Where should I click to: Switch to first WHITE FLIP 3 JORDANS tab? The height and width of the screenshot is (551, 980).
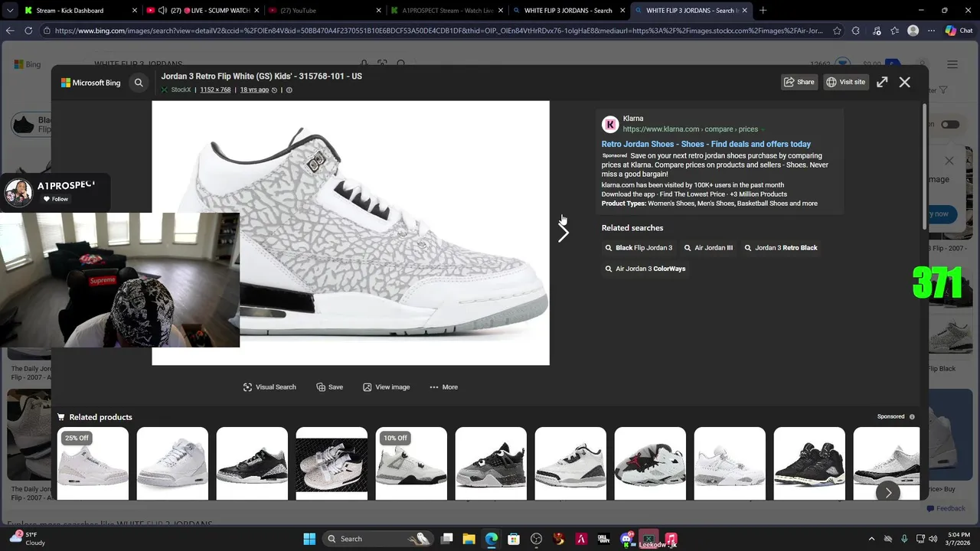click(x=569, y=11)
